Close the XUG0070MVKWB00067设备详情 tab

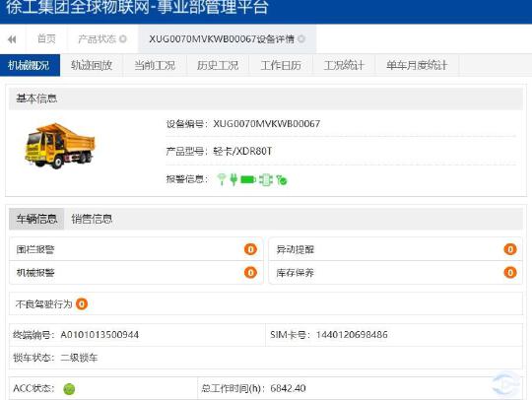(x=300, y=39)
